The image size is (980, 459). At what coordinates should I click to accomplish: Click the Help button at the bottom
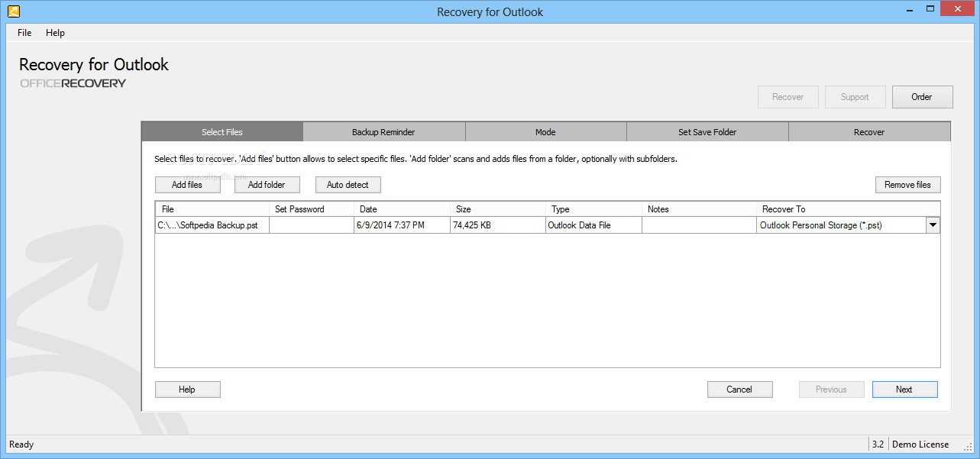[187, 390]
